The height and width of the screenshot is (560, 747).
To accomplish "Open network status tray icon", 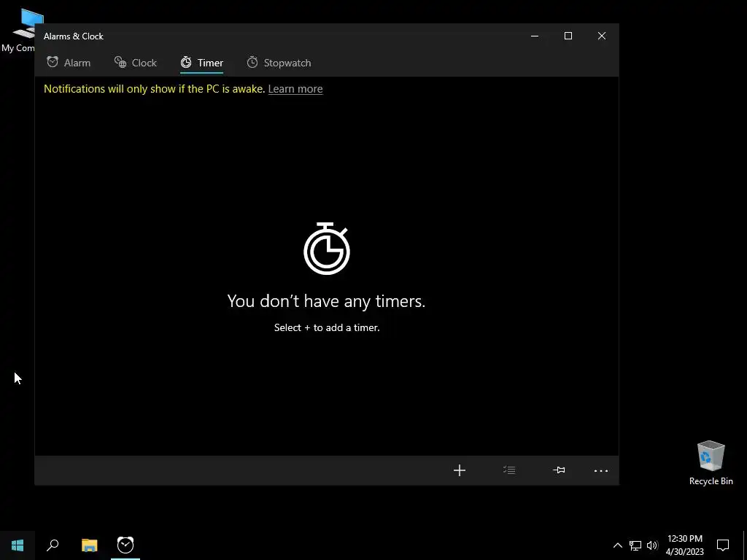I will point(635,545).
